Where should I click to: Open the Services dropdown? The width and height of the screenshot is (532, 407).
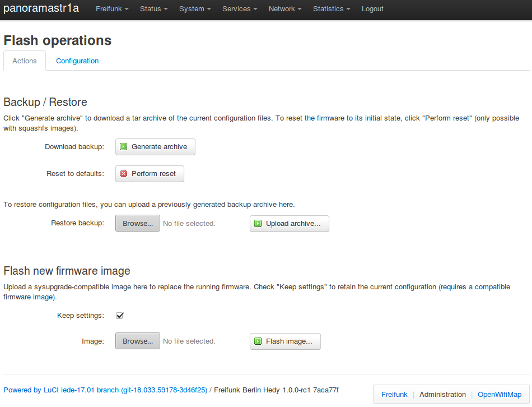240,9
